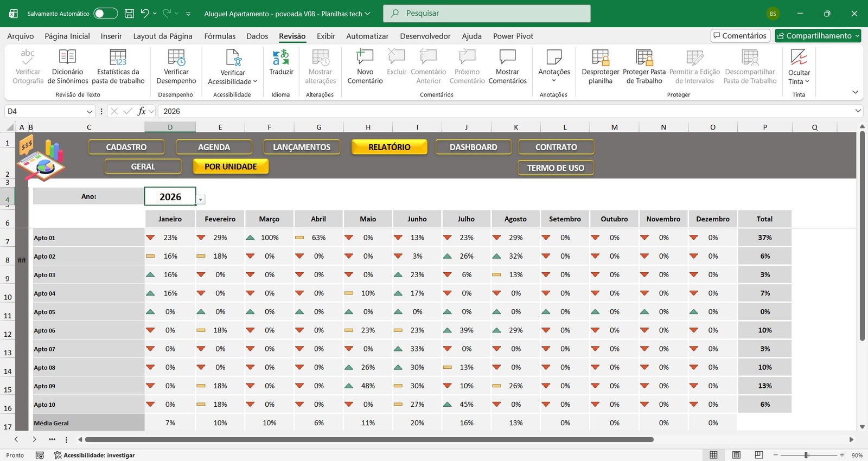868x461 pixels.
Task: Collapse the ribbon with the chevron
Action: tap(855, 92)
